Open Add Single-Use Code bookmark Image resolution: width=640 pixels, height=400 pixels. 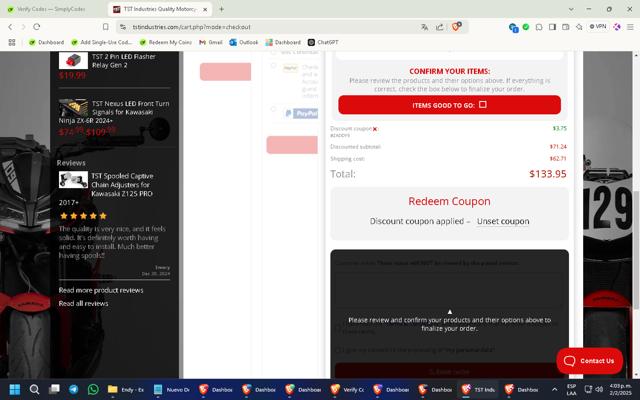coord(102,42)
